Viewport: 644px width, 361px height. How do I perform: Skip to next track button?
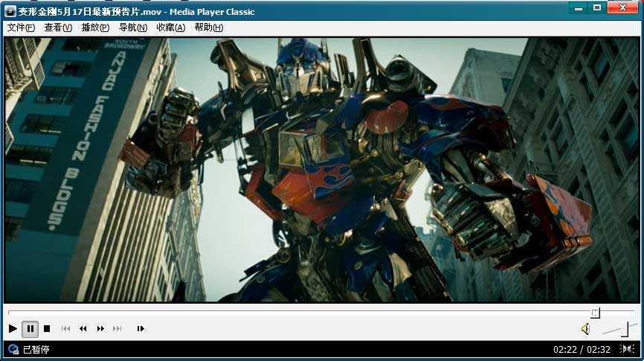(117, 328)
